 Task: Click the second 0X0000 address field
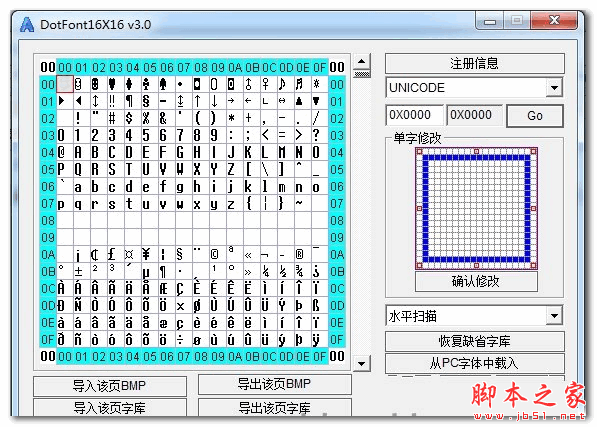[474, 115]
